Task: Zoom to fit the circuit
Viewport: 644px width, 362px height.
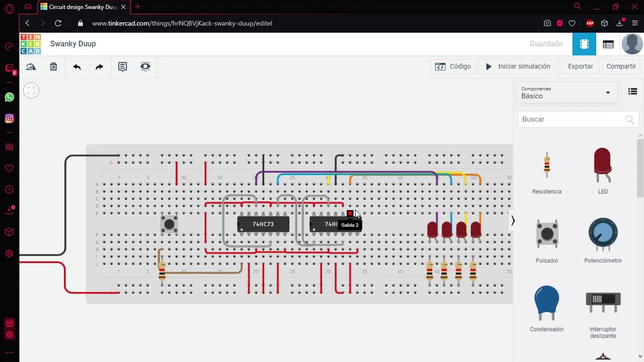Action: click(31, 90)
